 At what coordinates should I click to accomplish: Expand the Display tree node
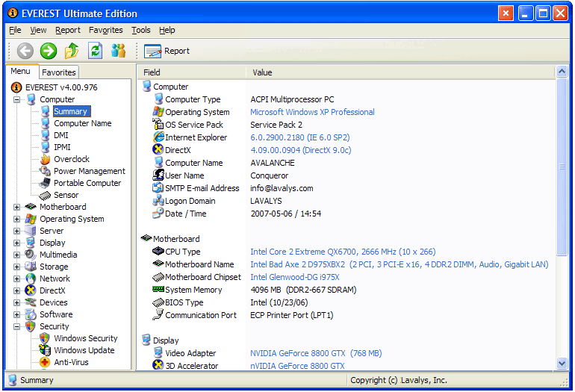16,243
